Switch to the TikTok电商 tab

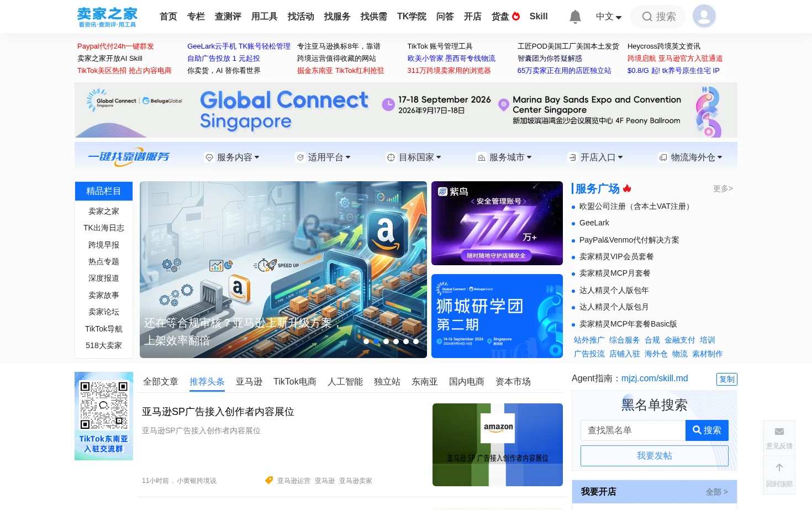[295, 382]
